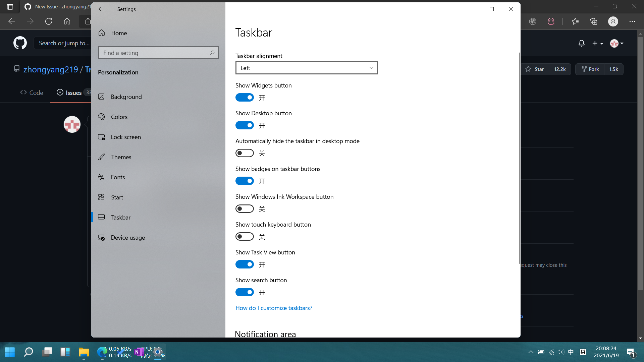
Task: Star the GitHub repository
Action: click(x=535, y=69)
